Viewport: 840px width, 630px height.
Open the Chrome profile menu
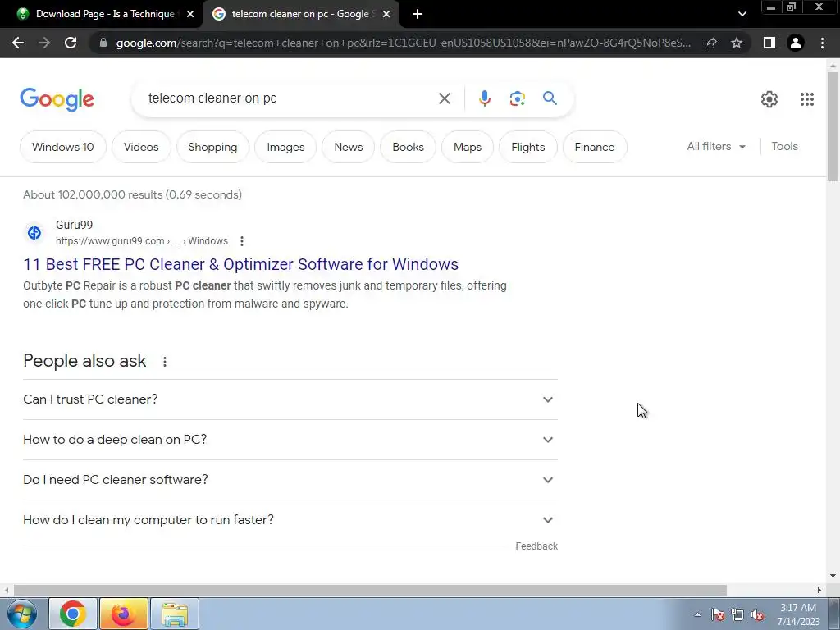pyautogui.click(x=796, y=43)
